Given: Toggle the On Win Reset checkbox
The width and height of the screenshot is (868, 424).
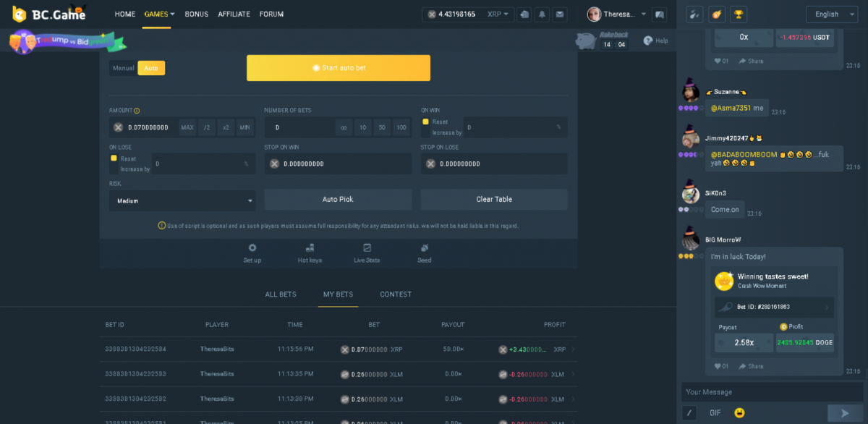Looking at the screenshot, I should pos(426,122).
